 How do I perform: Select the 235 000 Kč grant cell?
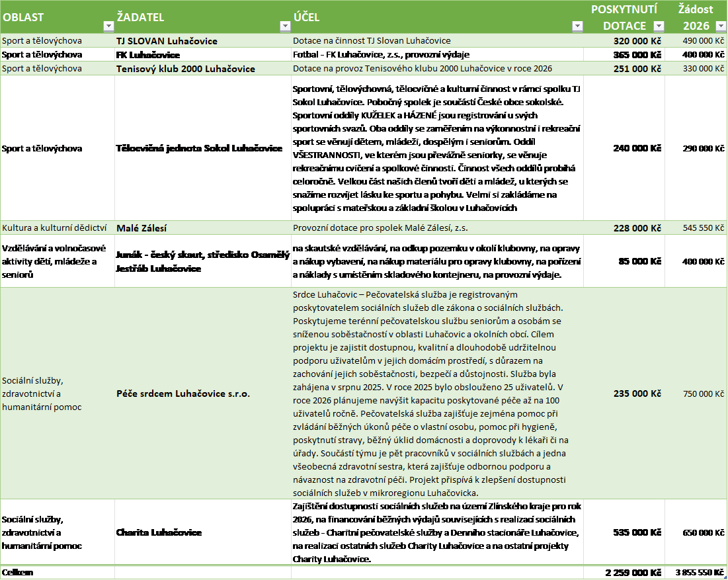637,394
